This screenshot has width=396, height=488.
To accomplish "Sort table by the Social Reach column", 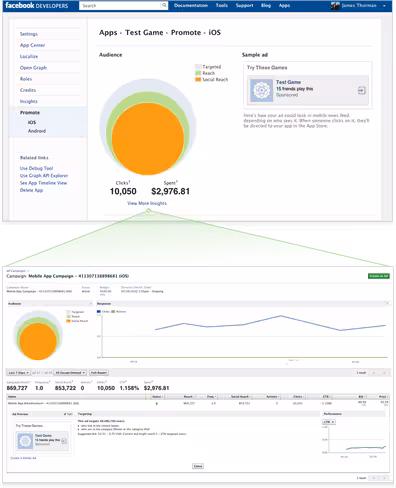I will click(239, 397).
